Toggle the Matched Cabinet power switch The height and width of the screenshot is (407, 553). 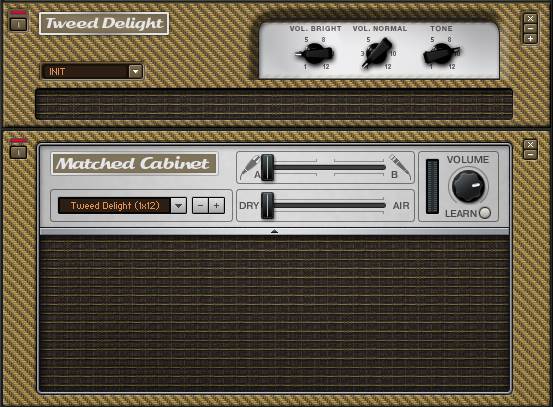point(18,152)
